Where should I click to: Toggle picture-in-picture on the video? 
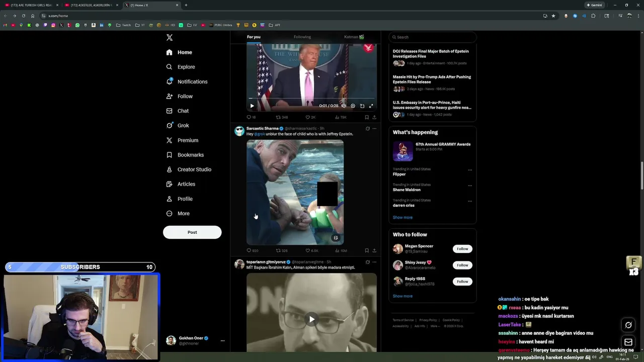coord(362,106)
